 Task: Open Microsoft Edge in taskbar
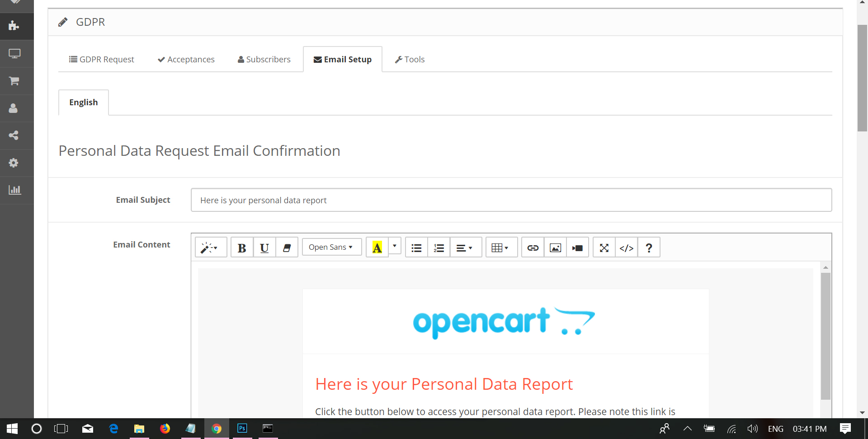pos(113,429)
